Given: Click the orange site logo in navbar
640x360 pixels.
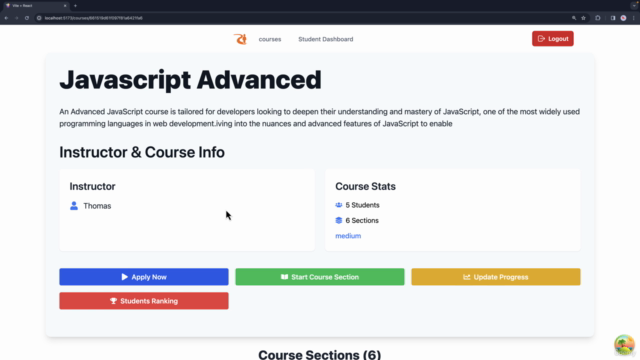Looking at the screenshot, I should tap(240, 39).
